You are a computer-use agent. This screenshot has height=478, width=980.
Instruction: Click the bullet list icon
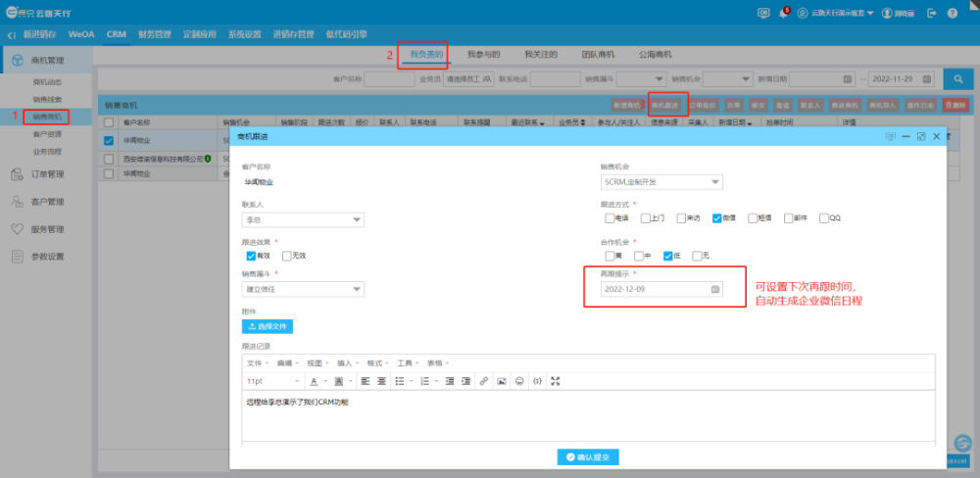click(400, 381)
